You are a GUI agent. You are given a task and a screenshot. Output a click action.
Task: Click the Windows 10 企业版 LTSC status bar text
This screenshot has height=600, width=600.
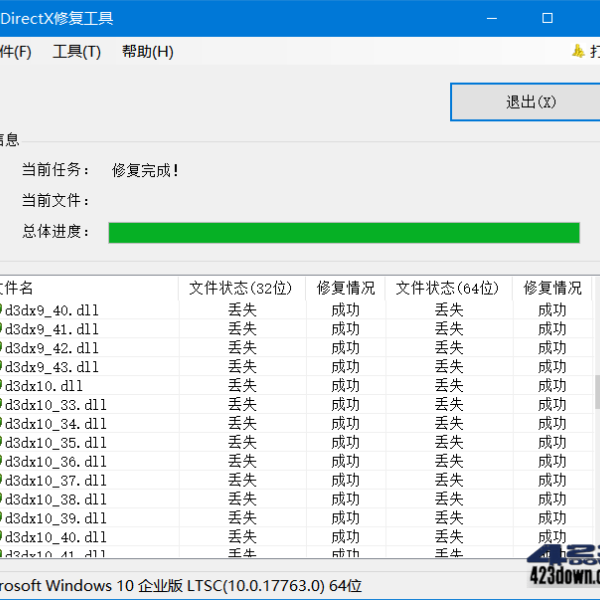(181, 585)
